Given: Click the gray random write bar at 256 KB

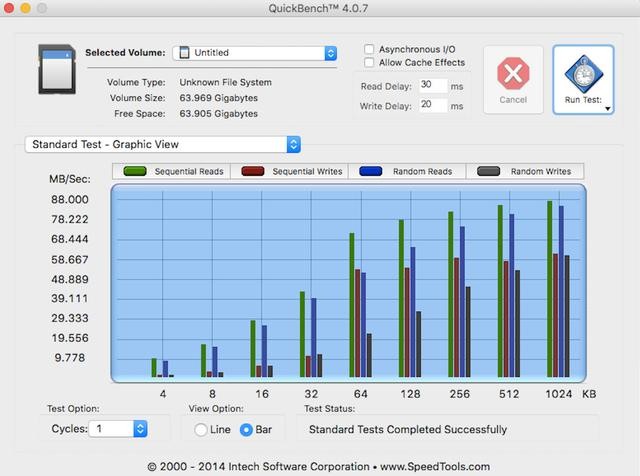Looking at the screenshot, I should [x=468, y=331].
